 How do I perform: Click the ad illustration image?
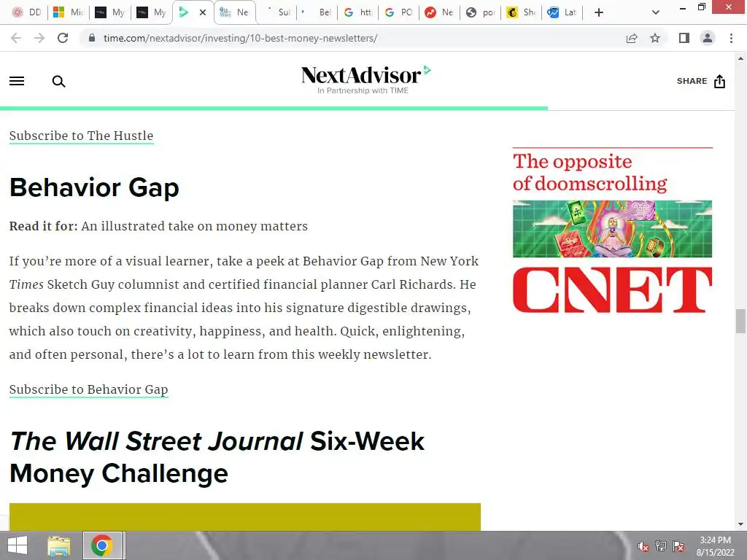[x=612, y=229]
